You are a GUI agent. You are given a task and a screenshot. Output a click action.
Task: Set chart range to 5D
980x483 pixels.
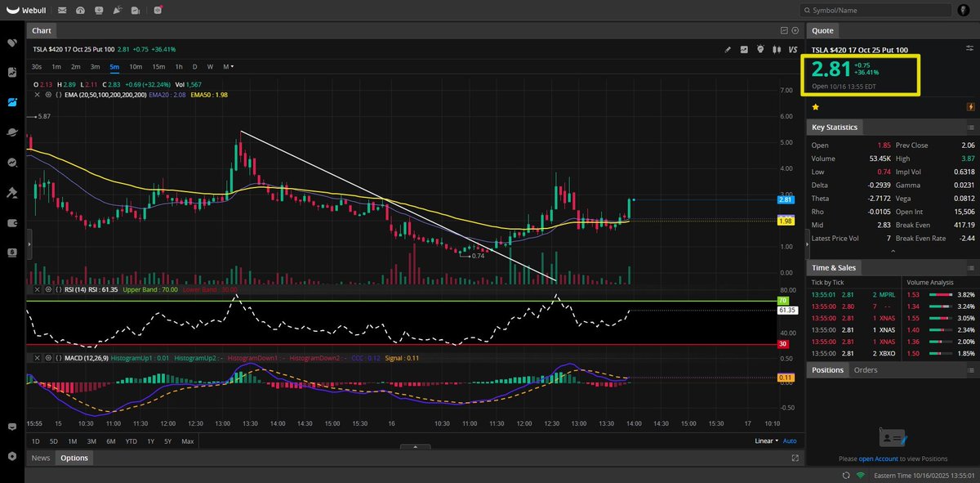coord(54,441)
